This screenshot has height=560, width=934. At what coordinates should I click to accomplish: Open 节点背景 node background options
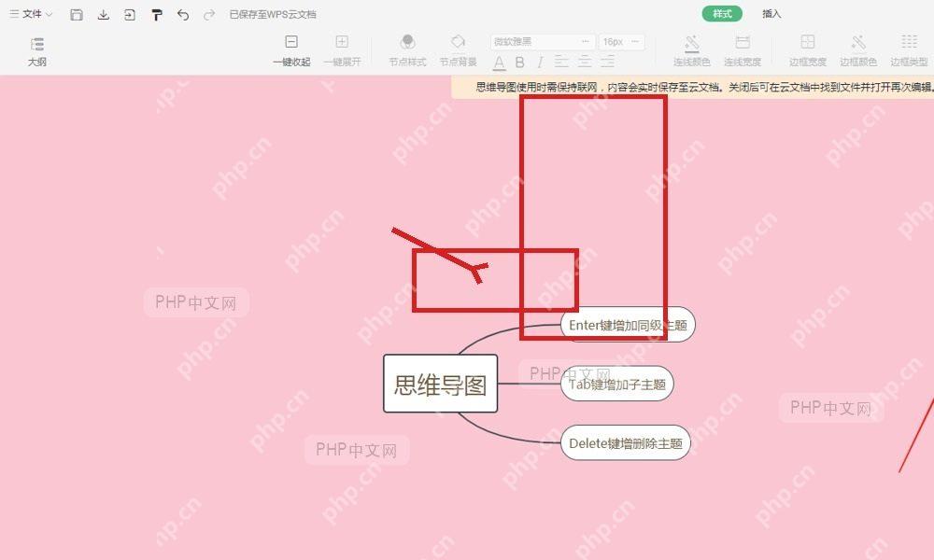point(458,50)
